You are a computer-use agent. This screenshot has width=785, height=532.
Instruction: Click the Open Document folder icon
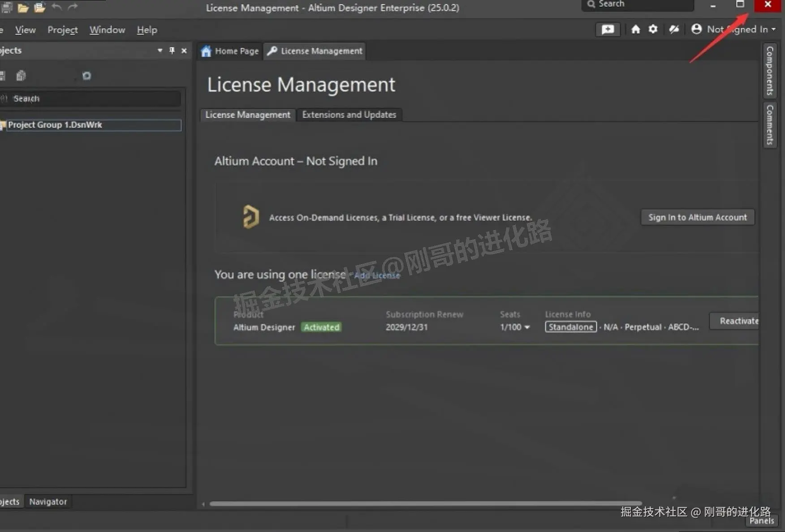23,8
